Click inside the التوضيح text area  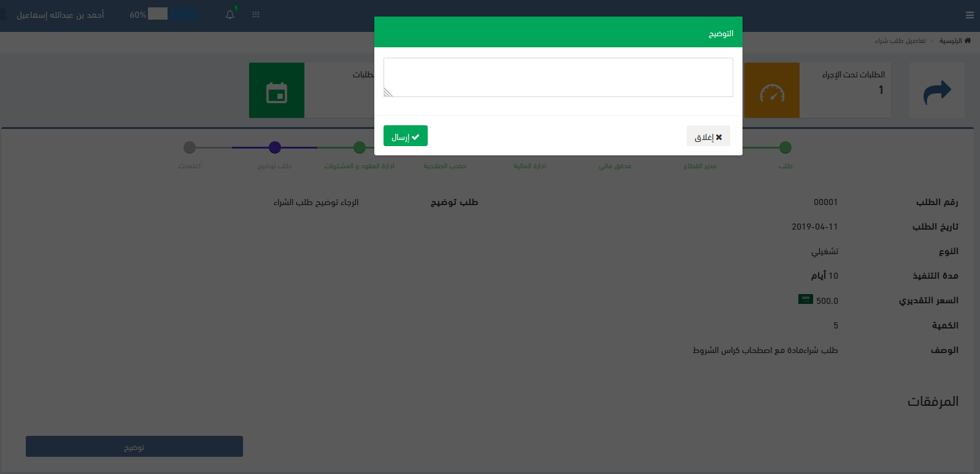tap(558, 77)
